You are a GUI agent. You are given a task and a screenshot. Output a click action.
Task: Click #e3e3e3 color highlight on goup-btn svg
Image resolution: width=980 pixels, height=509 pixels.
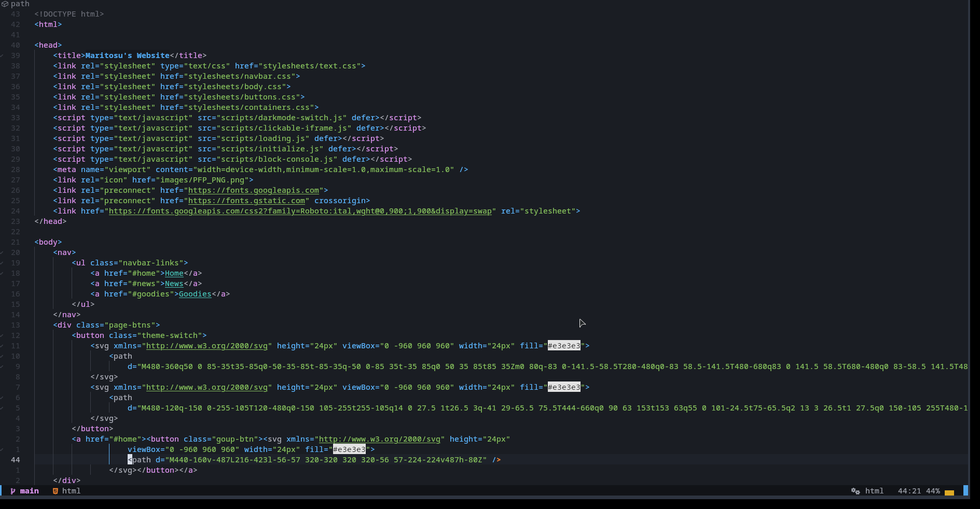pos(349,449)
